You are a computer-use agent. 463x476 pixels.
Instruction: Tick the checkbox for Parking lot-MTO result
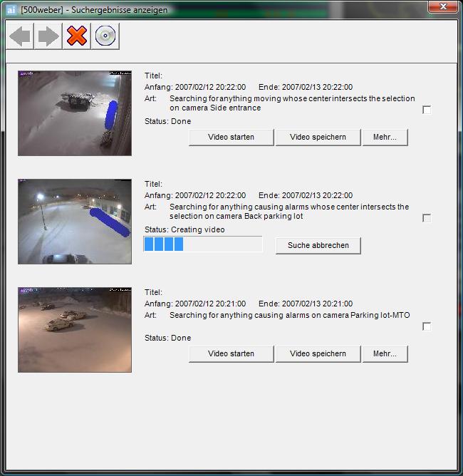[427, 326]
